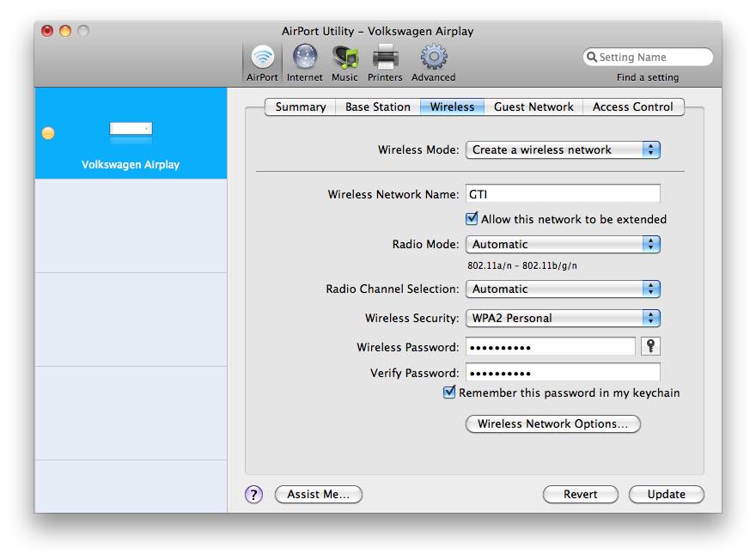Select the Volkswagen Airplay base station

[131, 133]
